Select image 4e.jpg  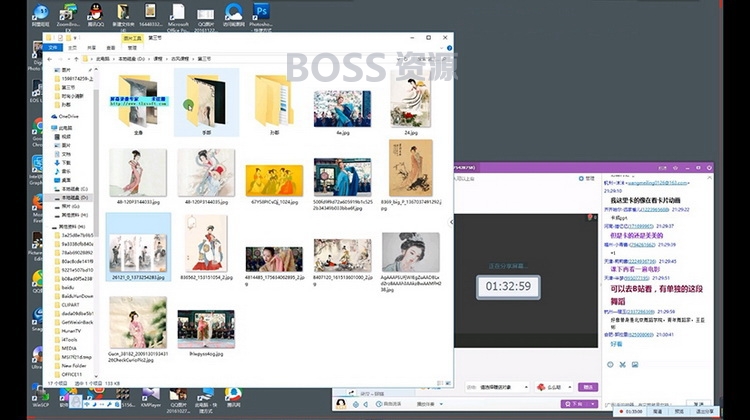pyautogui.click(x=342, y=112)
